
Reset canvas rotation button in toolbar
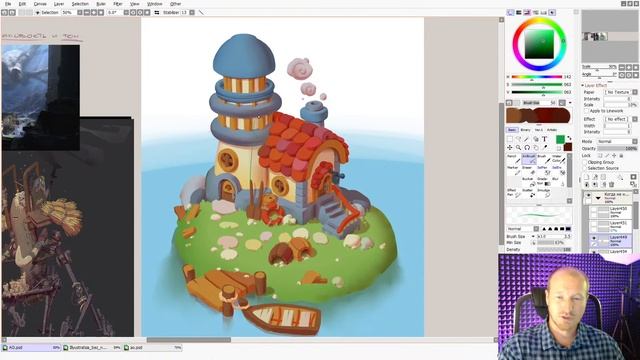pyautogui.click(x=147, y=13)
